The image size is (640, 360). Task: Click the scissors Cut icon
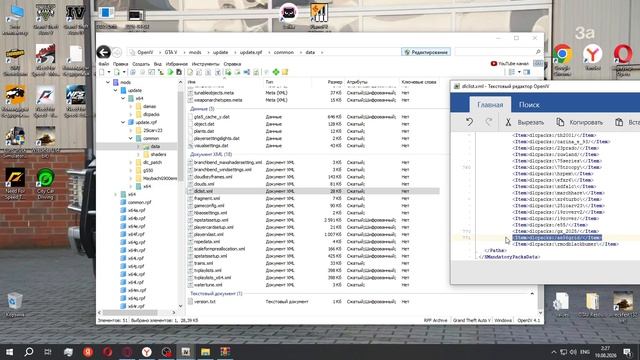point(508,122)
